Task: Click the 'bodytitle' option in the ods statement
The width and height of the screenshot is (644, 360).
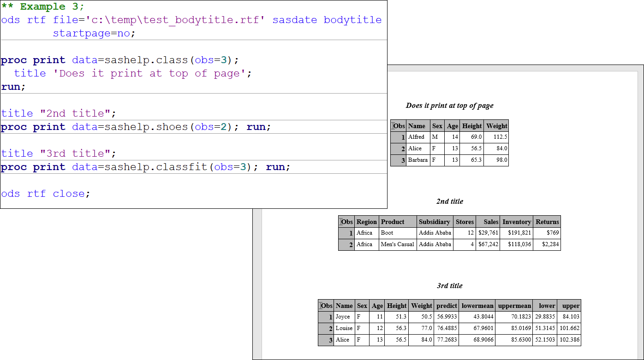Action: click(352, 20)
